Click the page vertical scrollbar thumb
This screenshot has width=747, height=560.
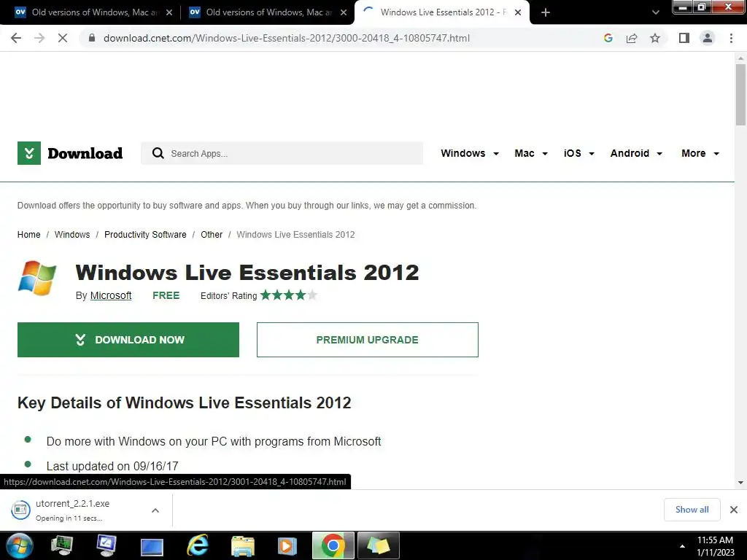740,94
